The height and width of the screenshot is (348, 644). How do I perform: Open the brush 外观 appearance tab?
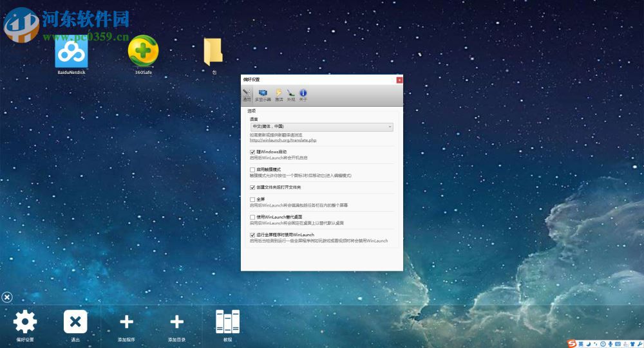pyautogui.click(x=291, y=95)
